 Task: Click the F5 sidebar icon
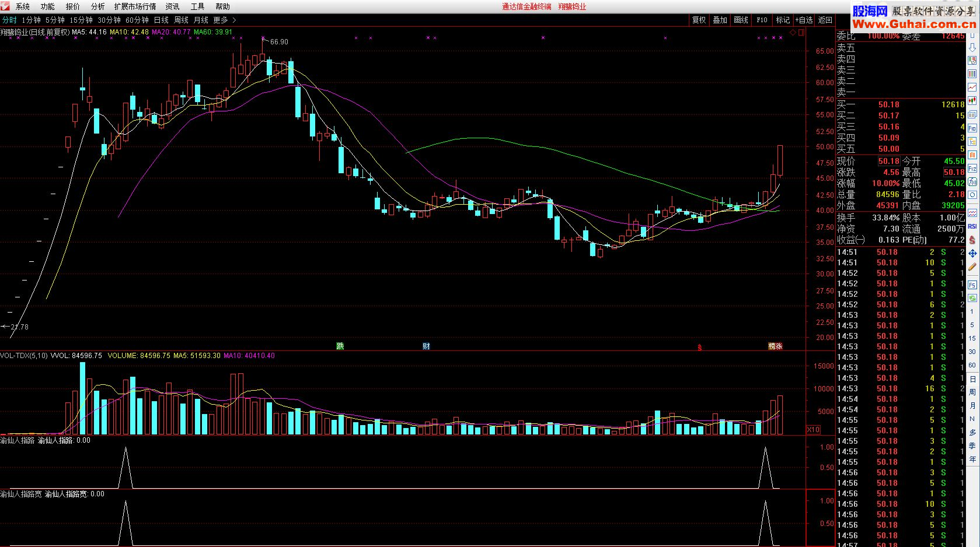coord(972,285)
